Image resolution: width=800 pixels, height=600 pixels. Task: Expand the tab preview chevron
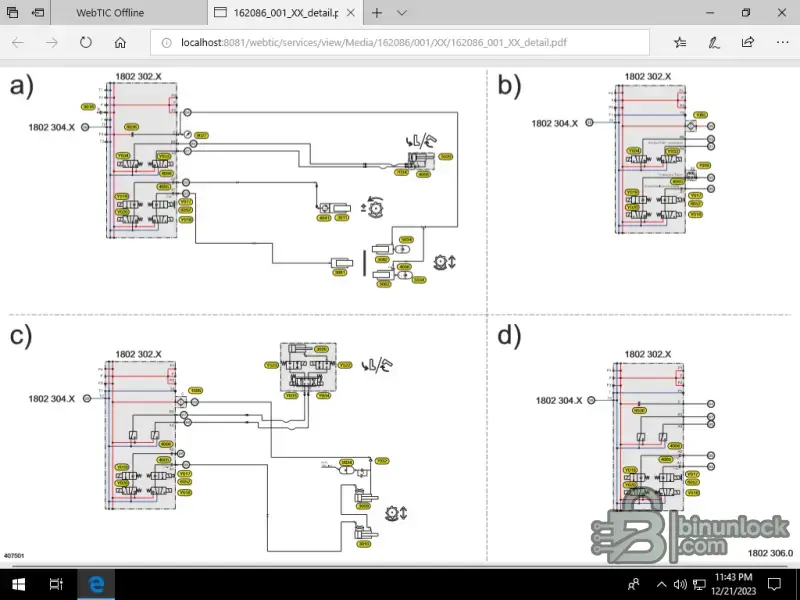(402, 13)
